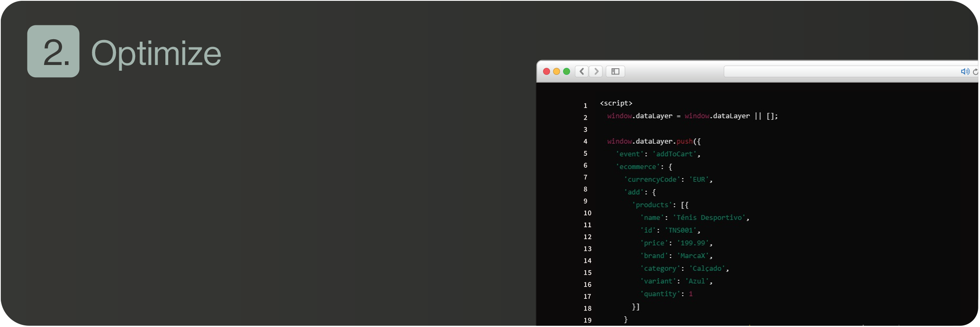The image size is (980, 327).
Task: Click the 'Ténis Desportivo' product name string
Action: pos(709,217)
